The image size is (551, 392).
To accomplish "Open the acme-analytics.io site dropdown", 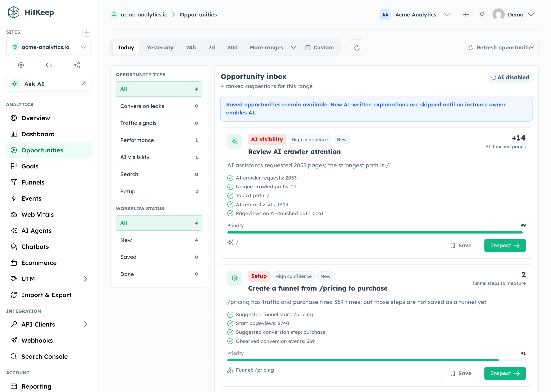I will coord(49,47).
